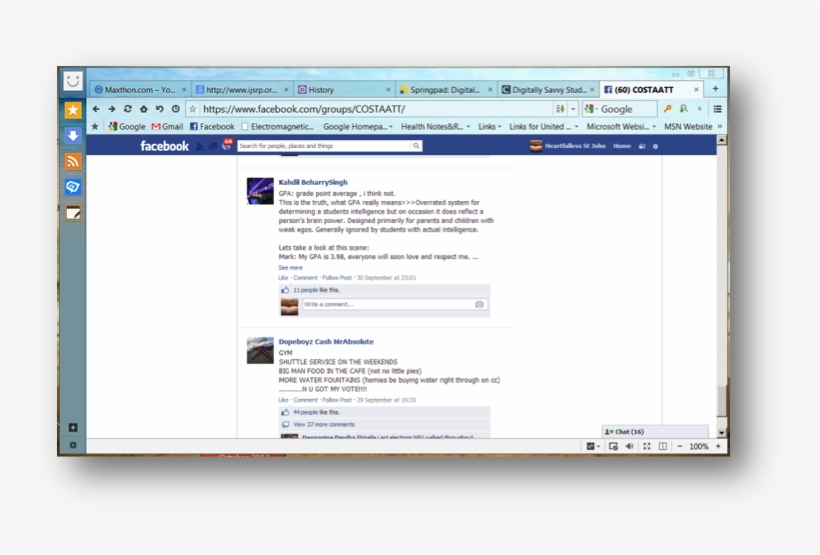Expand the Microsoft Websi... bookmarks folder
The width and height of the screenshot is (820, 555).
coord(621,127)
